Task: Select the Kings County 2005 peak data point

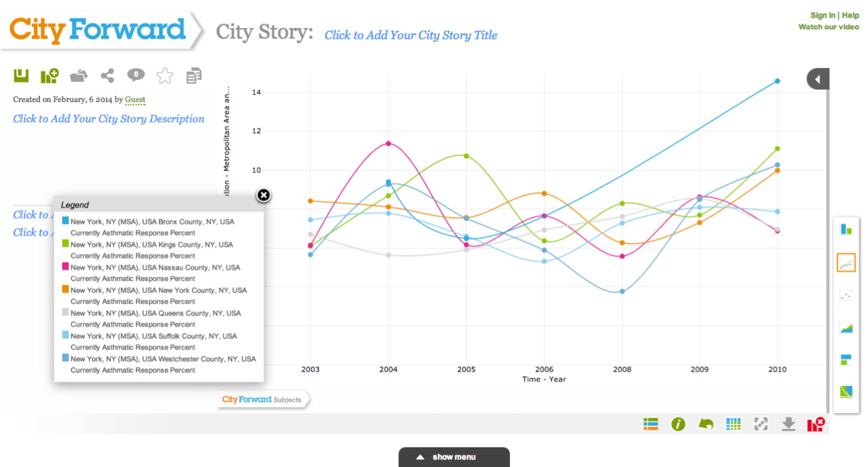Action: tap(466, 156)
